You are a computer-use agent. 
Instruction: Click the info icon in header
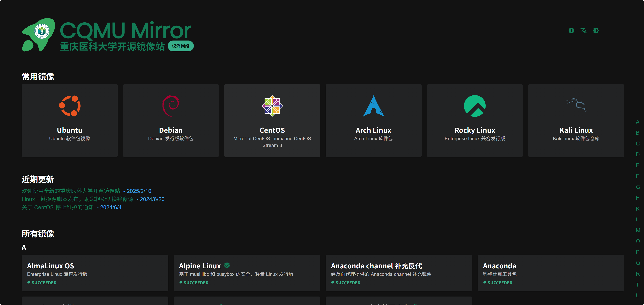571,31
